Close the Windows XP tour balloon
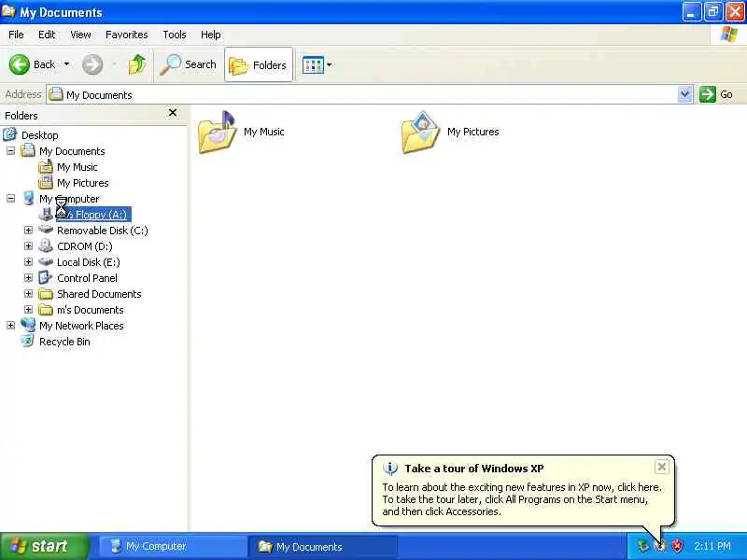Screen dimensions: 747x560 coord(662,468)
